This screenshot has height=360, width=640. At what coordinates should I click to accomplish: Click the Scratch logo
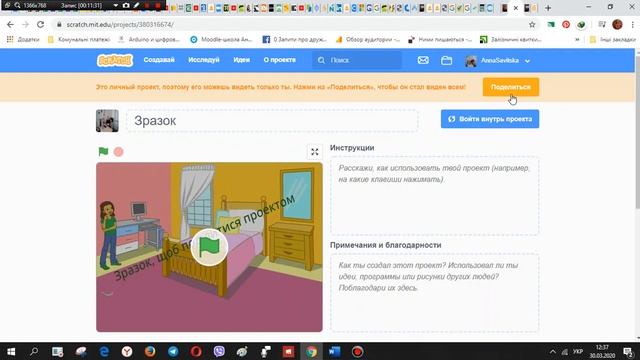pyautogui.click(x=115, y=60)
